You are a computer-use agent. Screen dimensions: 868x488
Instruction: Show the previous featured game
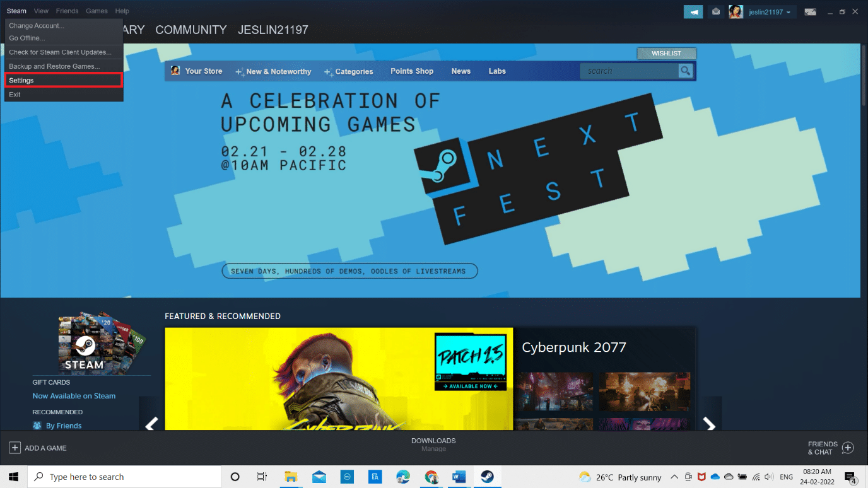coord(151,424)
